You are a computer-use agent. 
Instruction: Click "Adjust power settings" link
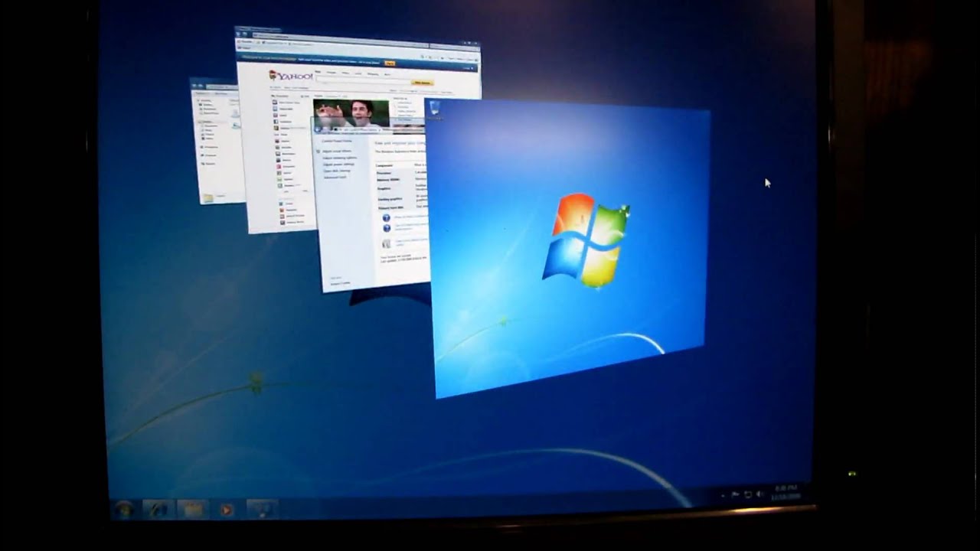tap(338, 164)
